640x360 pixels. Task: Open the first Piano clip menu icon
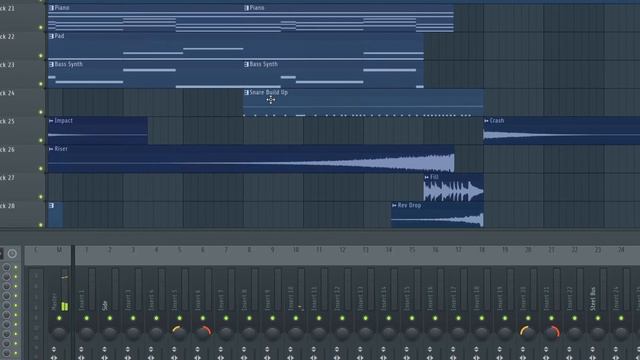pos(51,8)
